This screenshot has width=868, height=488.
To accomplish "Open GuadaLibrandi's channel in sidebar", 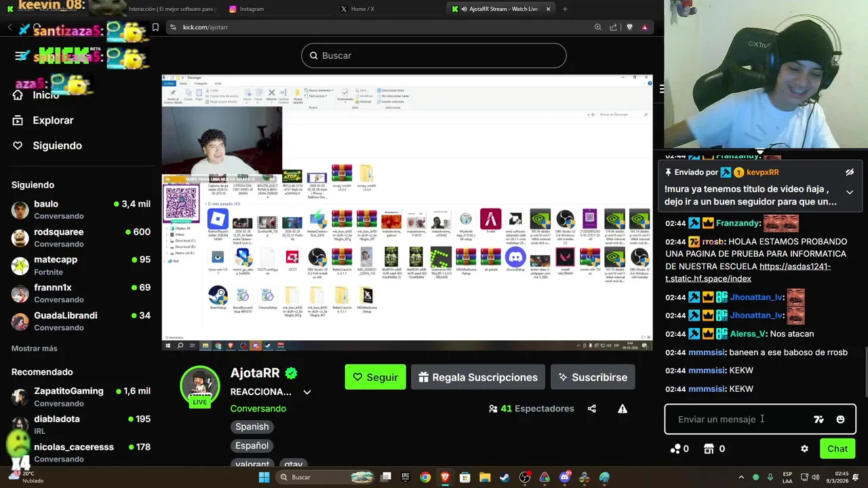I will tap(81, 321).
